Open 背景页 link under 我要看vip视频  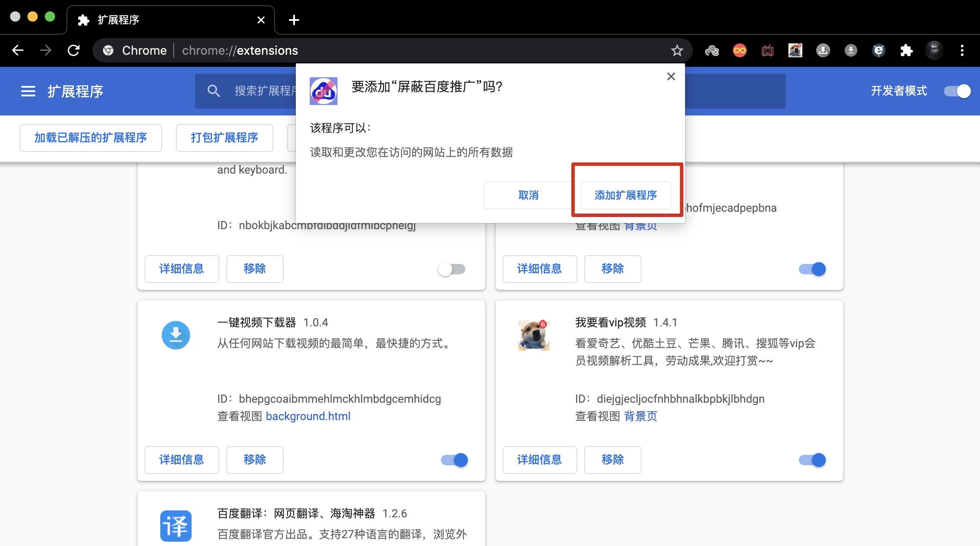641,416
